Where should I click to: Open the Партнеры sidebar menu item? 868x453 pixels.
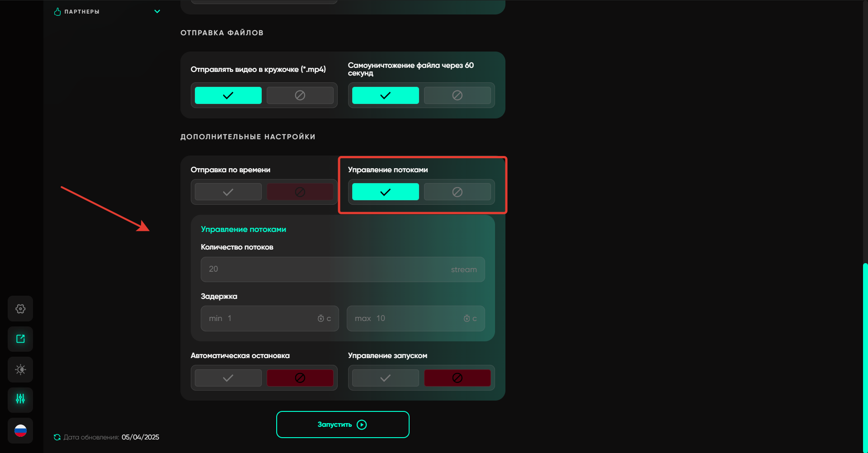click(x=82, y=12)
